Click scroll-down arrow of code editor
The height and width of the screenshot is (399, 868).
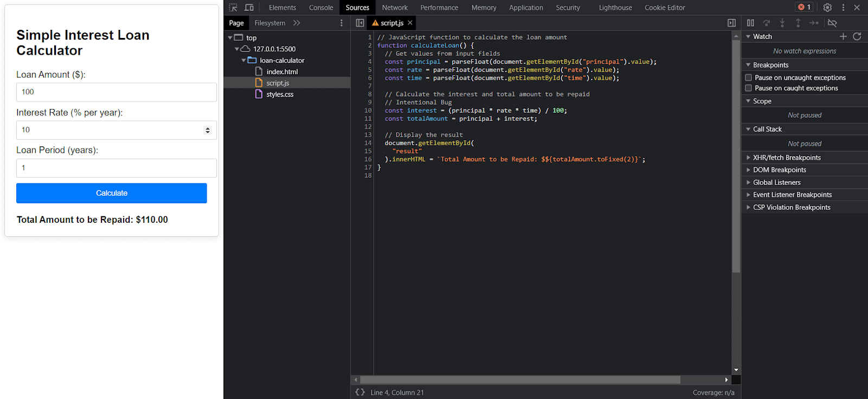coord(736,370)
